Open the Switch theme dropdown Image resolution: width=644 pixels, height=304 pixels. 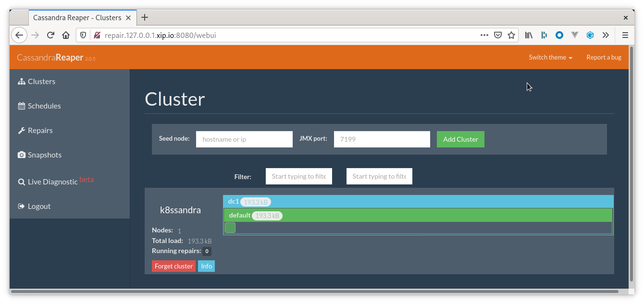[x=550, y=57]
